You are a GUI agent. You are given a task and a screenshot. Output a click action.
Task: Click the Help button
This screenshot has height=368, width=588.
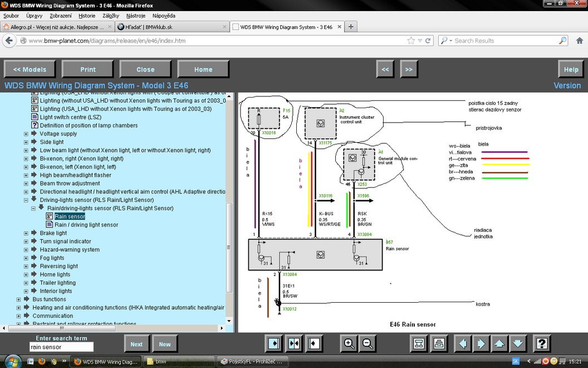(x=571, y=69)
